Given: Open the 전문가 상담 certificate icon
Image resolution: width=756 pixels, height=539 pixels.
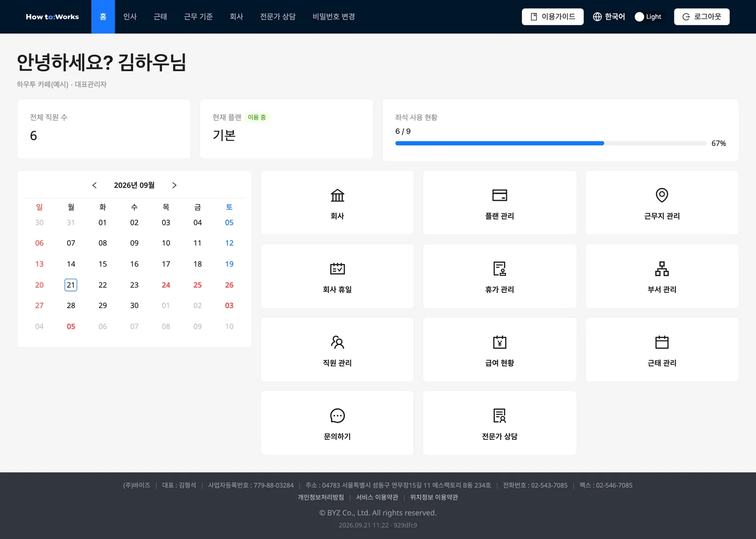Looking at the screenshot, I should [x=499, y=416].
